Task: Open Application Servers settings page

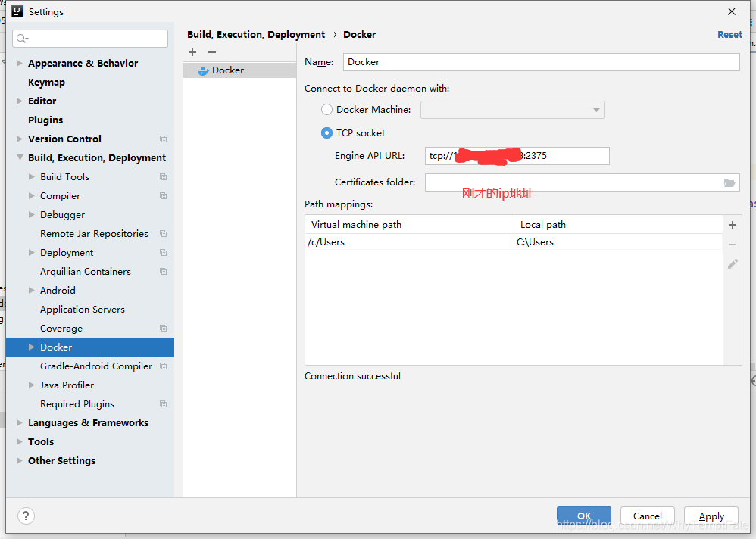Action: click(x=83, y=310)
